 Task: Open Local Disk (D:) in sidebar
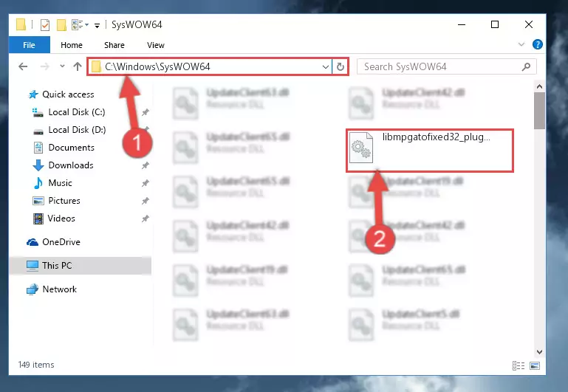click(x=77, y=130)
